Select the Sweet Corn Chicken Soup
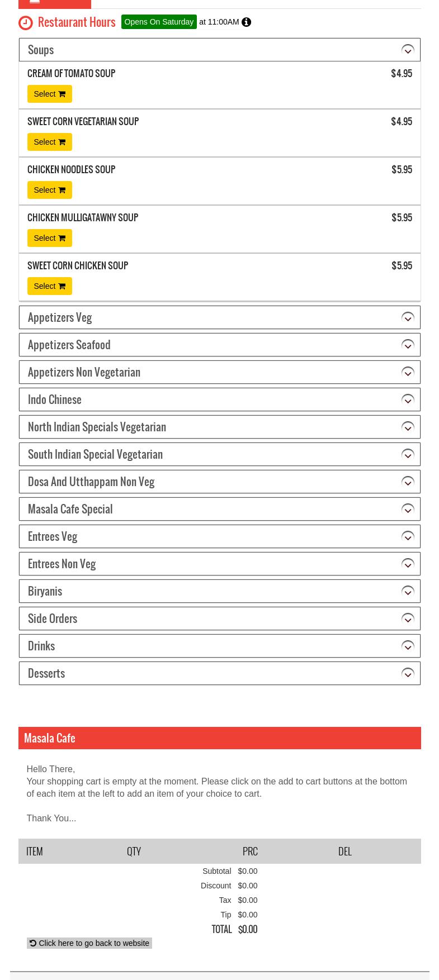Screen dimensions: 439x980 tap(49, 286)
